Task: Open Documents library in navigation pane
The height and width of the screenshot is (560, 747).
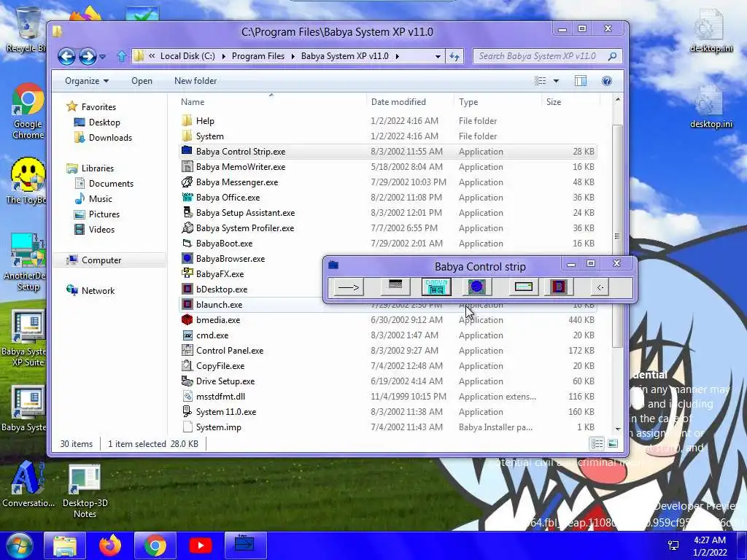Action: [x=111, y=183]
